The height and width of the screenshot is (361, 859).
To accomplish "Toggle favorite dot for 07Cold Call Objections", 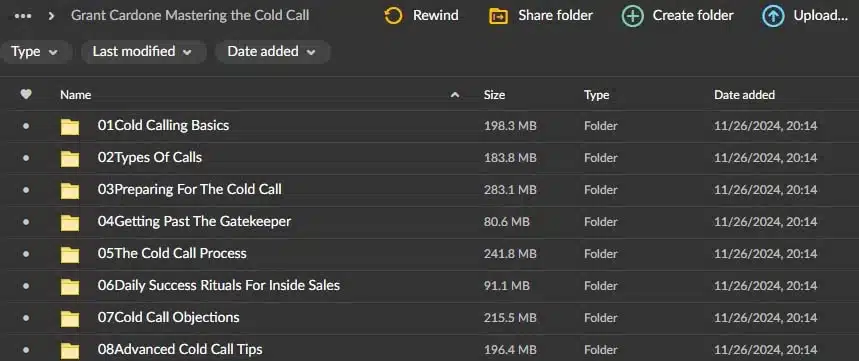I will click(26, 317).
